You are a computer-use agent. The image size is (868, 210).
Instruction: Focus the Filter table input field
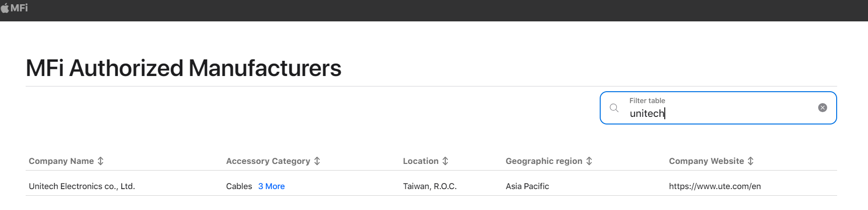click(718, 108)
